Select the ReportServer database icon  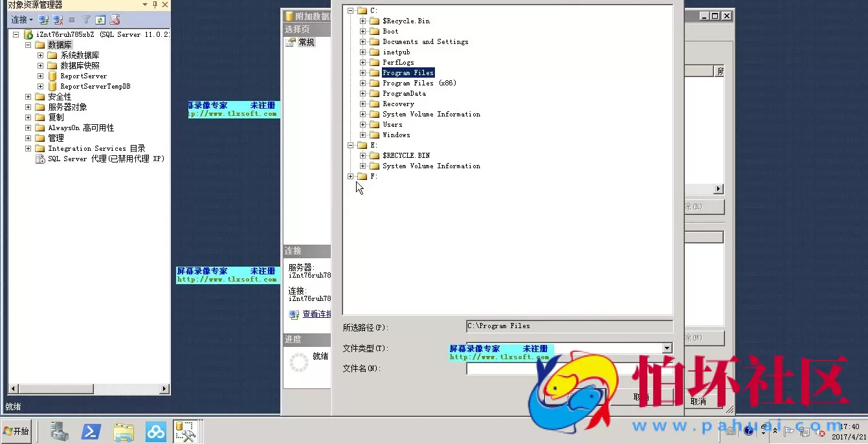(52, 76)
